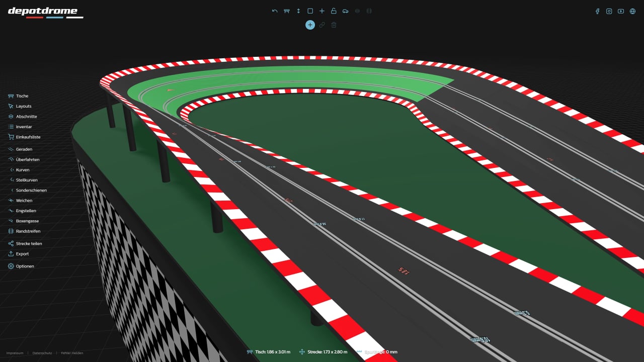Screen dimensions: 644x362
Task: Select the Randstreifen category
Action: point(24,231)
